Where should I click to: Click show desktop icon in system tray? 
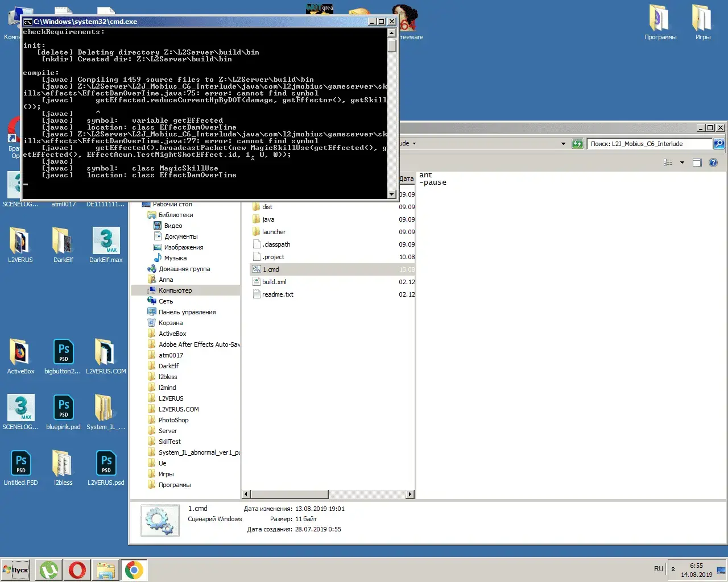721,570
